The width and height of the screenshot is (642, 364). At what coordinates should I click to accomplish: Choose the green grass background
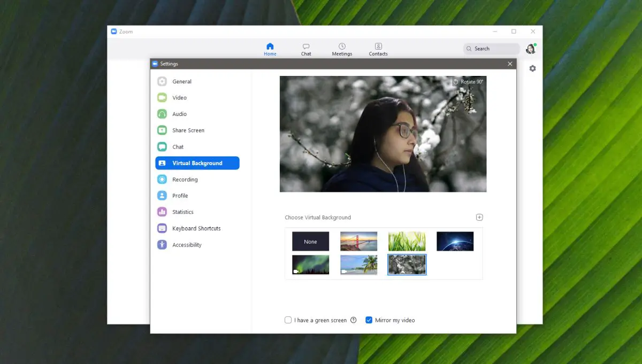(x=407, y=242)
